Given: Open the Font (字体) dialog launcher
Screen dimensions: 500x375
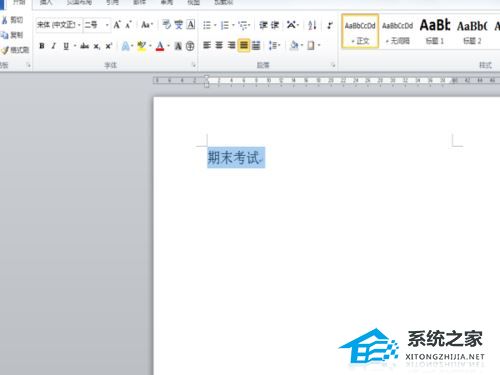Looking at the screenshot, I should tap(194, 65).
